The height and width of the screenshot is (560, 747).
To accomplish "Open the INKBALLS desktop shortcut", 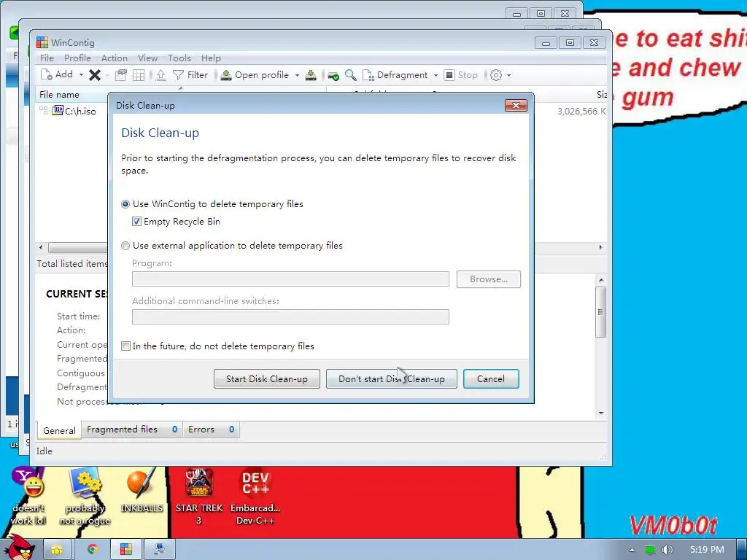I will click(x=142, y=491).
